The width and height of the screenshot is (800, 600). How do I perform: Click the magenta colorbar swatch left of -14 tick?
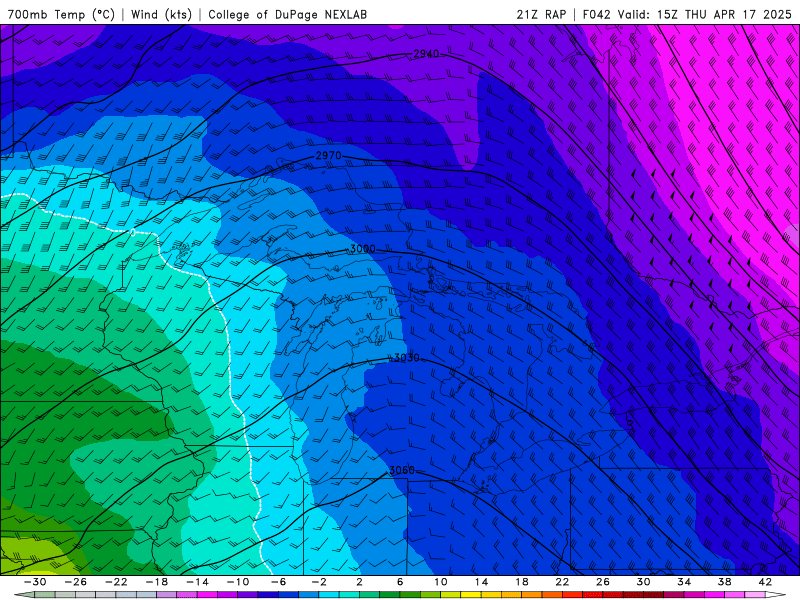tap(187, 595)
